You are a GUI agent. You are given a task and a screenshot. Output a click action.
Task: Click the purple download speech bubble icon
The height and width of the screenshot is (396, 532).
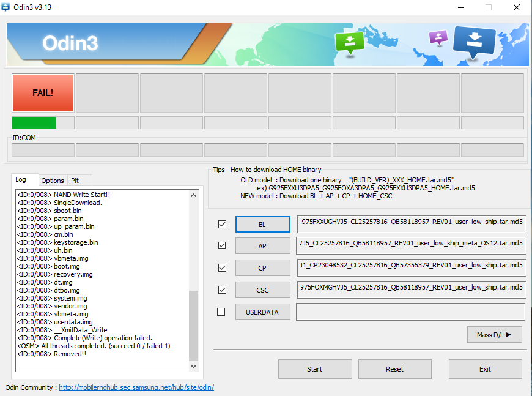(438, 37)
